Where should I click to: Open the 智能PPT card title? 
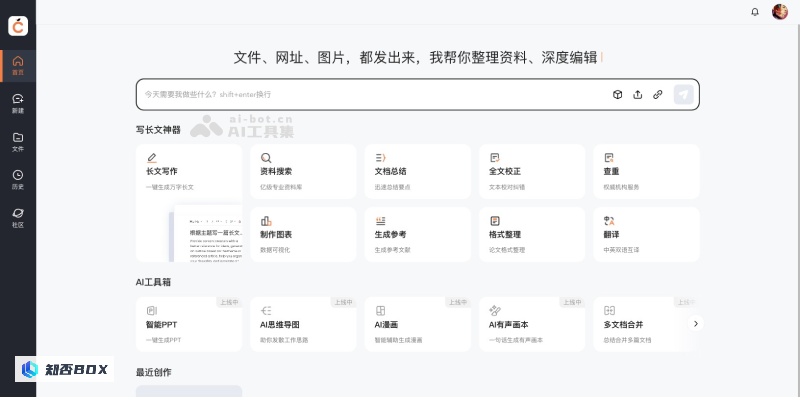(161, 325)
